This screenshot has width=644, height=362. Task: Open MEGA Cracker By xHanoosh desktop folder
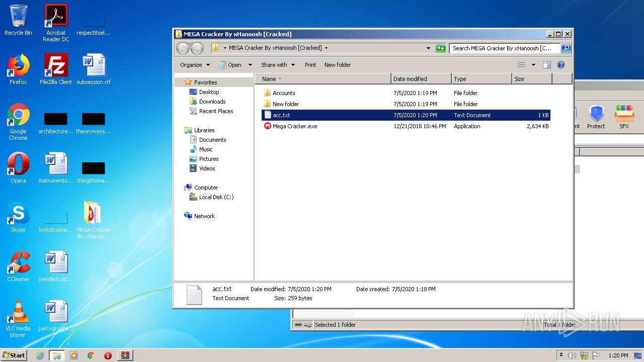coord(94,220)
